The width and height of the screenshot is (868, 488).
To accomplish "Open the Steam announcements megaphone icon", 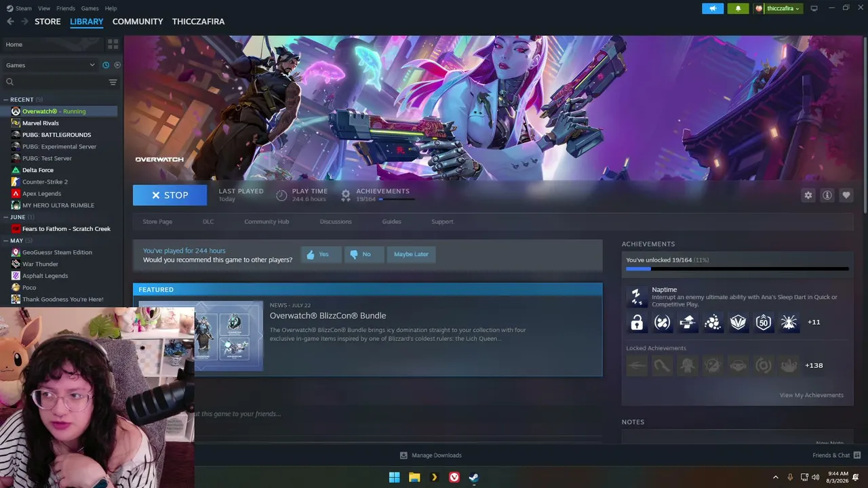I will pyautogui.click(x=713, y=8).
